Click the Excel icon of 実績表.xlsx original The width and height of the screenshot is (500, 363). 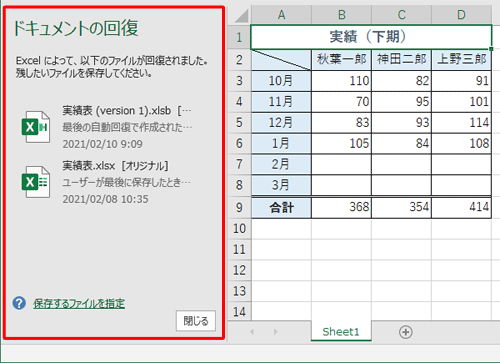tap(36, 182)
